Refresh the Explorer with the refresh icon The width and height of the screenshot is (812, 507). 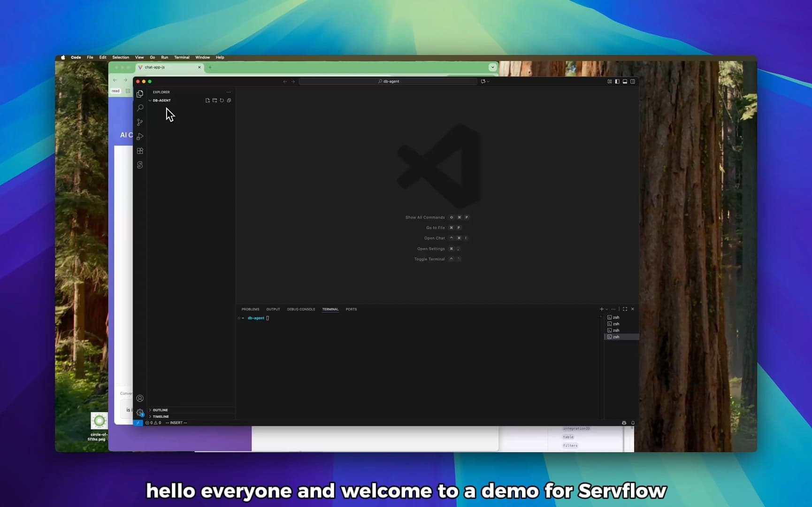222,100
